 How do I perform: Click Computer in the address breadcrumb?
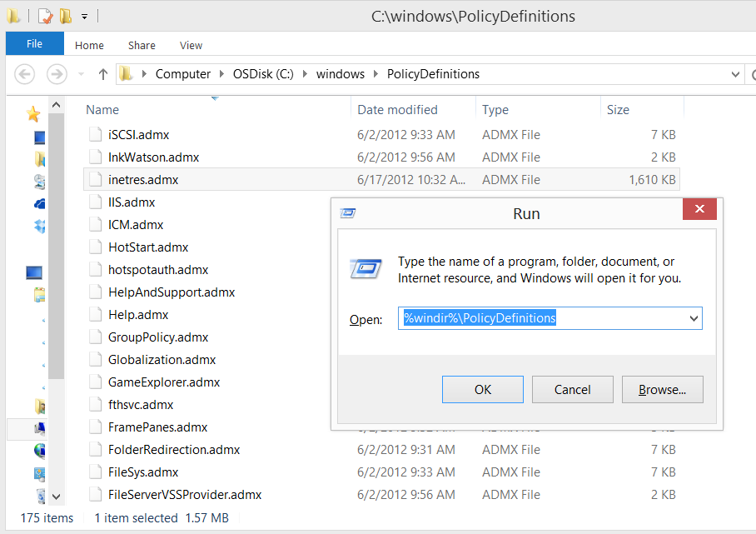[182, 74]
